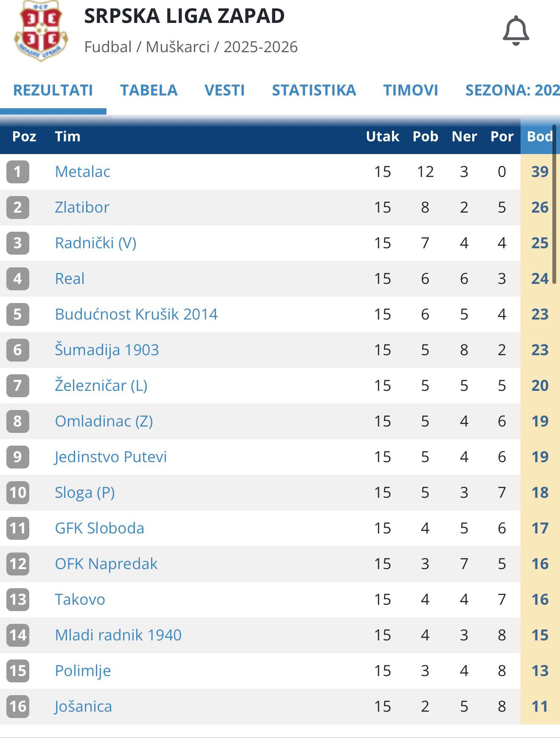The image size is (560, 738).
Task: Tap the notification bell icon
Action: pos(516,31)
